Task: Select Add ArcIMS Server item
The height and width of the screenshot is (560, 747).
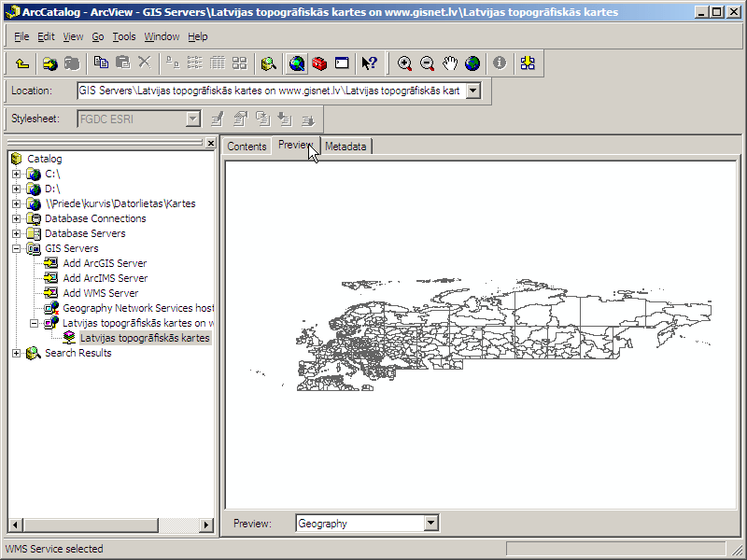Action: pyautogui.click(x=106, y=278)
